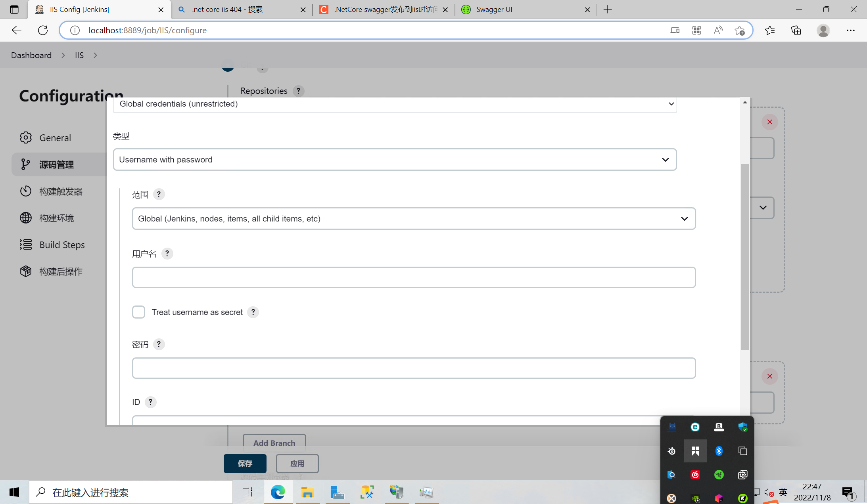Image resolution: width=867 pixels, height=504 pixels.
Task: Select the 构建触发器 clock icon
Action: (x=26, y=191)
